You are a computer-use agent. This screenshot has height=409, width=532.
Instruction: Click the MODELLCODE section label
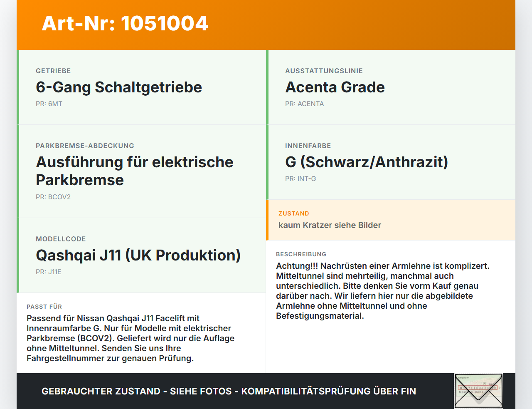tap(61, 239)
